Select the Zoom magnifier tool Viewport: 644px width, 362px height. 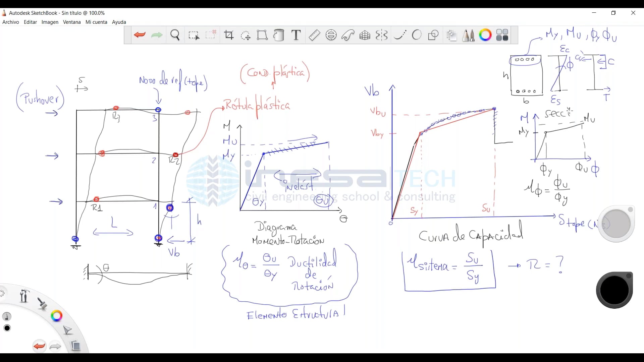175,35
